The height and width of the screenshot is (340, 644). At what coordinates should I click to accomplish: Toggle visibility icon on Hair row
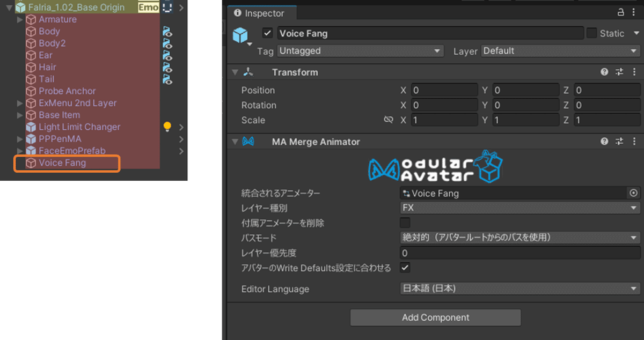click(x=167, y=67)
